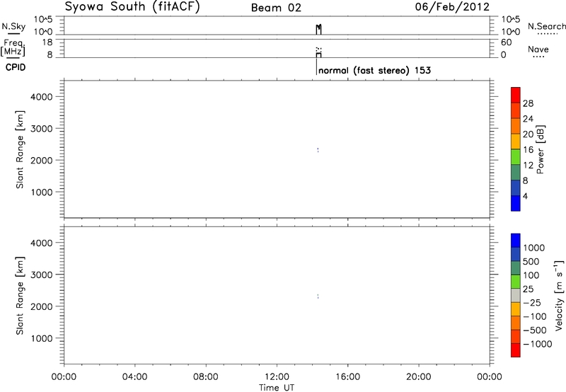Select the 100 to 500 velocity swatch

(516, 268)
